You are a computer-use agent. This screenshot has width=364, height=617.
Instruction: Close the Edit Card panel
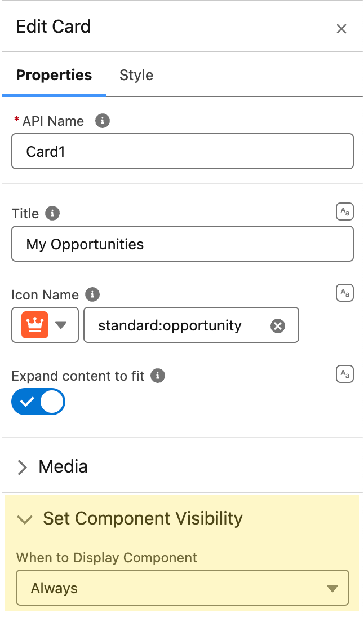pos(341,29)
